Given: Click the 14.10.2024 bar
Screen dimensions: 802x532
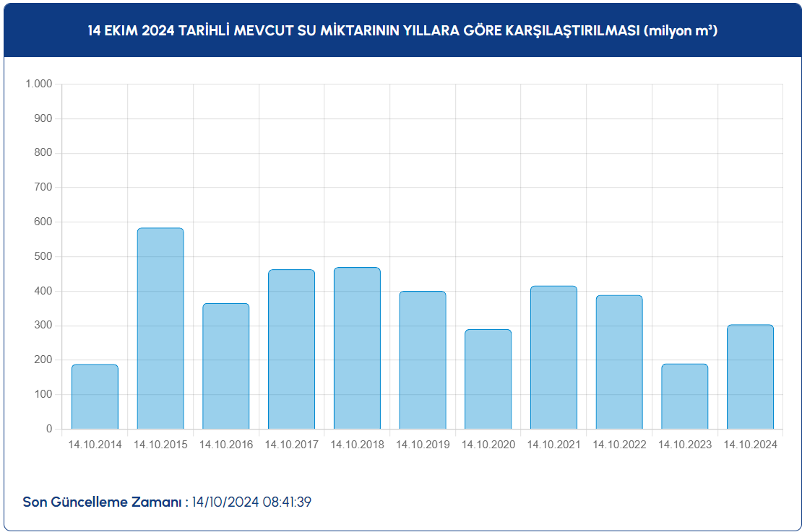Looking at the screenshot, I should [x=750, y=377].
